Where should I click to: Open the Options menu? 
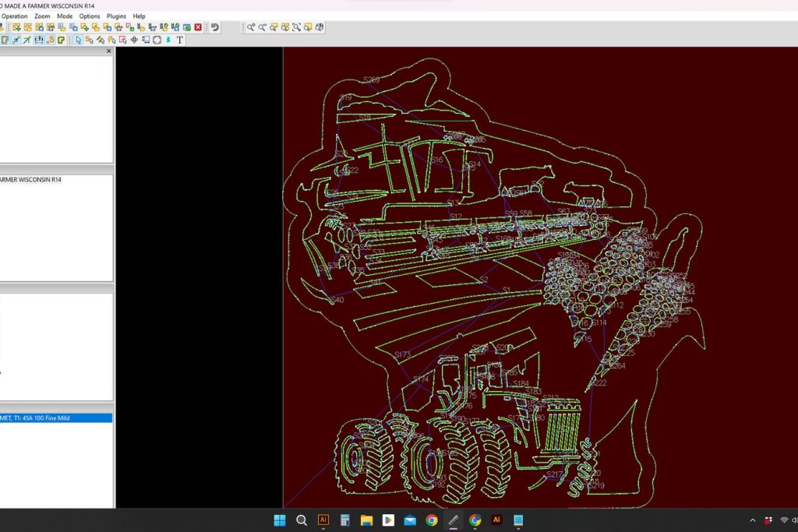pos(90,16)
